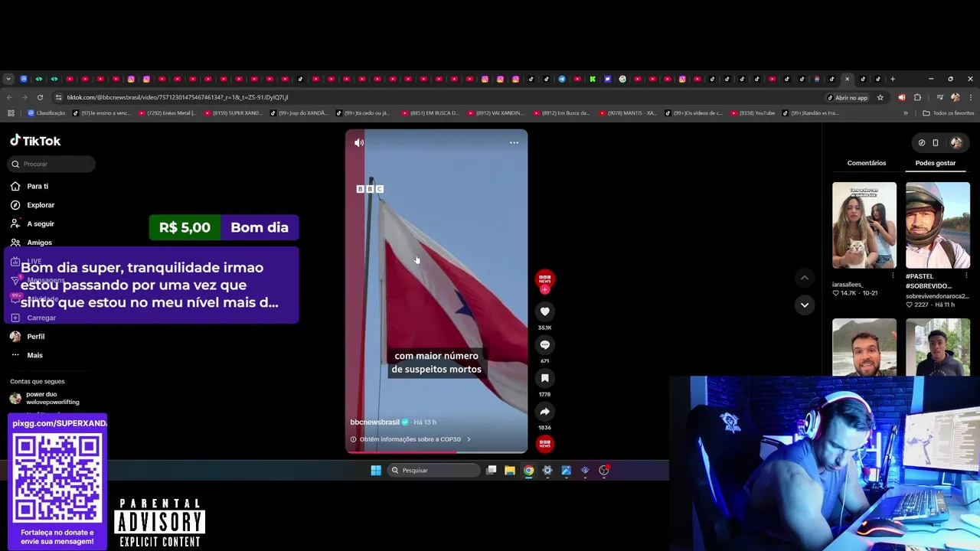
Task: Open the video's three-dot options menu
Action: click(x=514, y=142)
